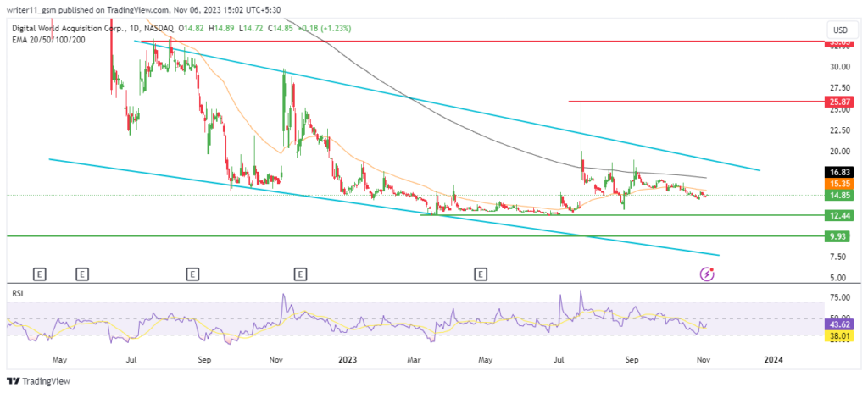Open the E earnings marker near May 2023
The width and height of the screenshot is (868, 393).
[481, 274]
